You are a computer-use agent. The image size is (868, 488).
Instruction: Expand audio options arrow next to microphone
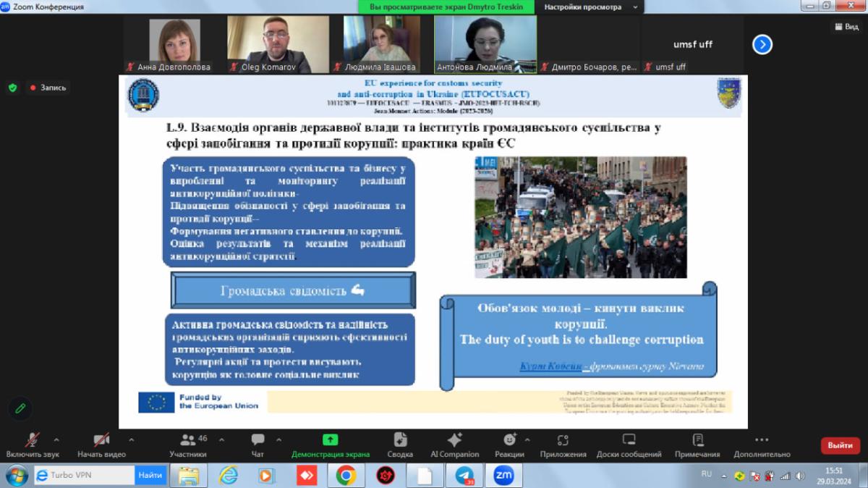[56, 439]
